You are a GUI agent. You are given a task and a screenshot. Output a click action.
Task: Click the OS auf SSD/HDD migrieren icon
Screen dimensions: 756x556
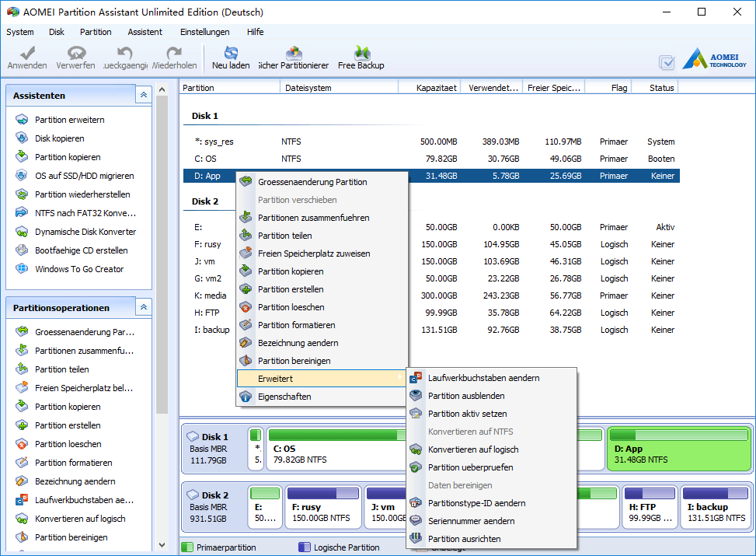pos(22,175)
